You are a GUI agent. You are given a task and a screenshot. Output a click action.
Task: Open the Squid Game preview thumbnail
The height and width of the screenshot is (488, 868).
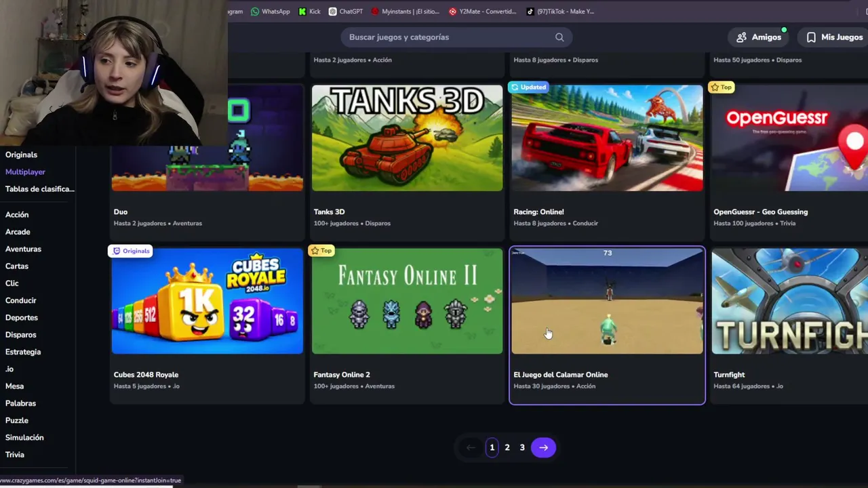pos(607,301)
